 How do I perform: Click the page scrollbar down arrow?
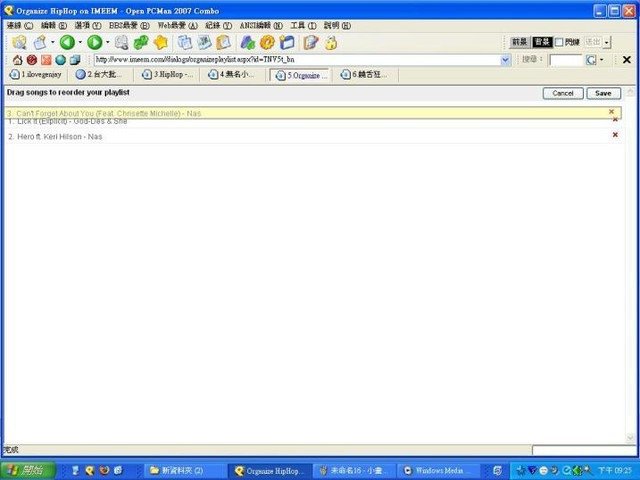pos(630,438)
